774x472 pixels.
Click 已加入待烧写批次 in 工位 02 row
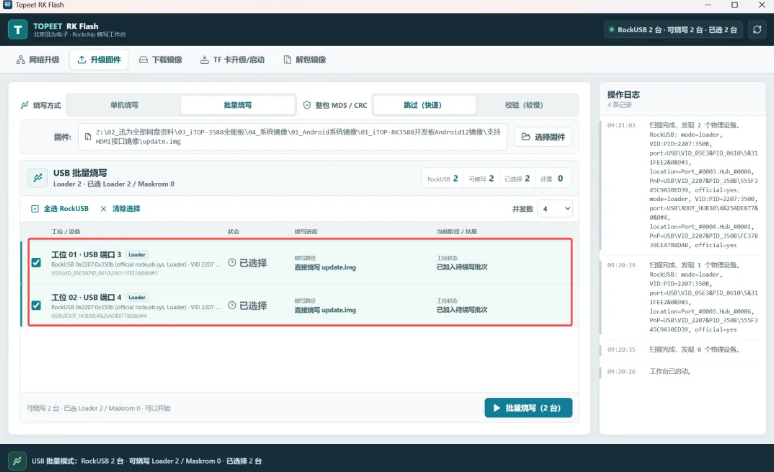pyautogui.click(x=462, y=310)
